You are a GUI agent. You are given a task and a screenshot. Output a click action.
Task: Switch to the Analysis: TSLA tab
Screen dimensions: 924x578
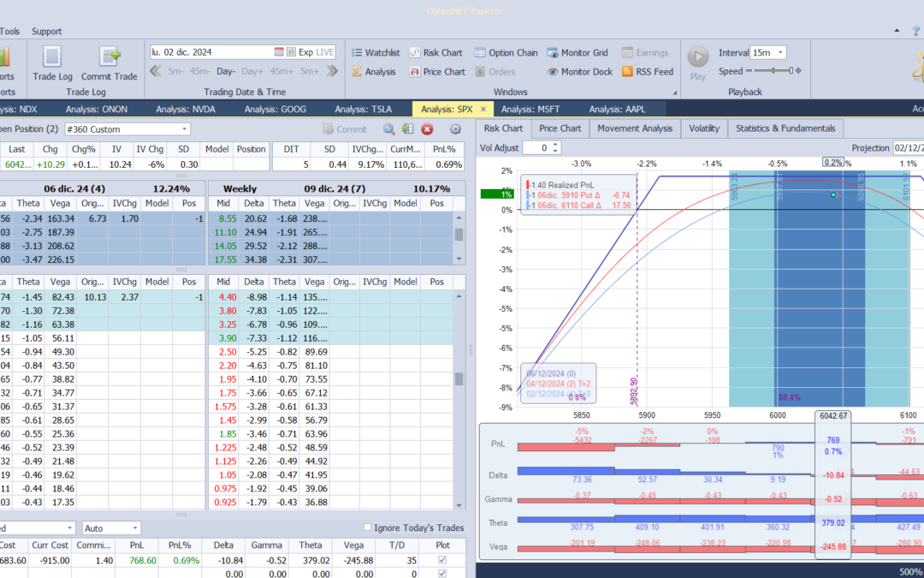pyautogui.click(x=364, y=109)
